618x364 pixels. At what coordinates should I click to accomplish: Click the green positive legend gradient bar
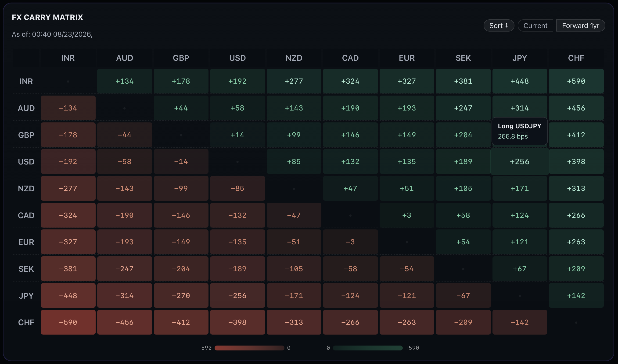click(x=367, y=348)
